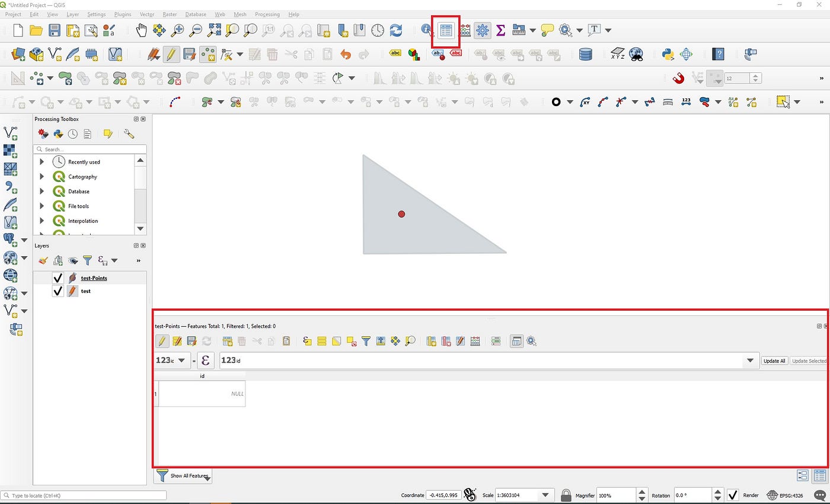The height and width of the screenshot is (504, 830).
Task: Select the Pan Map hand tool
Action: [141, 30]
